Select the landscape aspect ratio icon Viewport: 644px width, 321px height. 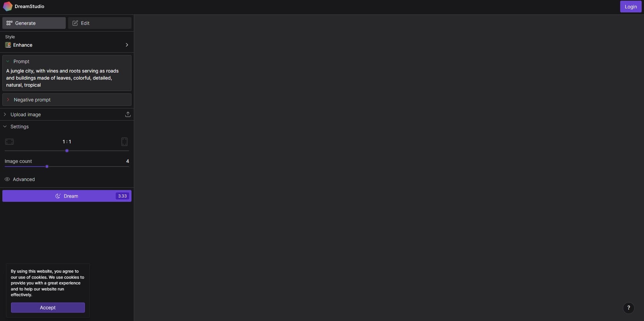(9, 142)
